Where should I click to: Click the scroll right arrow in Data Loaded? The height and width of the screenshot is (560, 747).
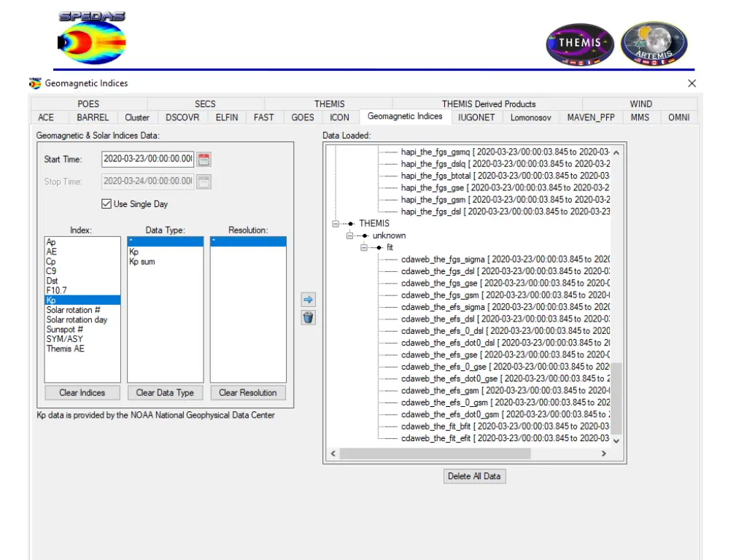pyautogui.click(x=604, y=454)
